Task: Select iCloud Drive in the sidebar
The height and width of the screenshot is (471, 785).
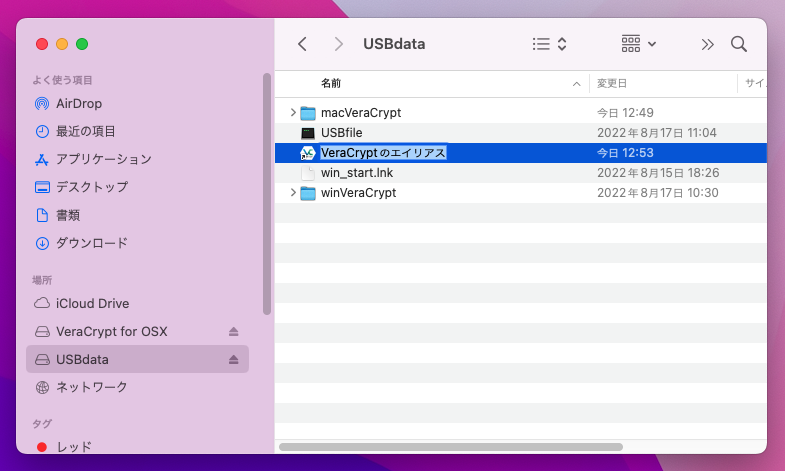Action: coord(92,303)
